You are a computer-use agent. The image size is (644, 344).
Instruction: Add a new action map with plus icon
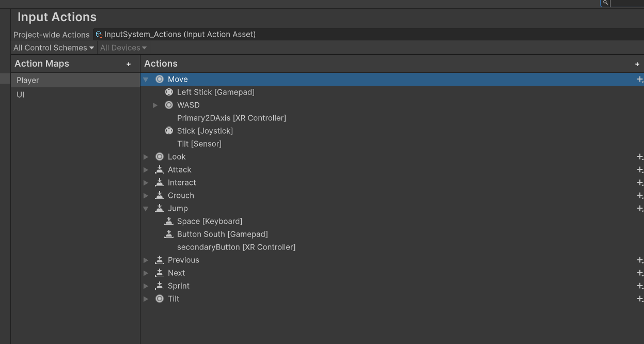click(x=129, y=64)
